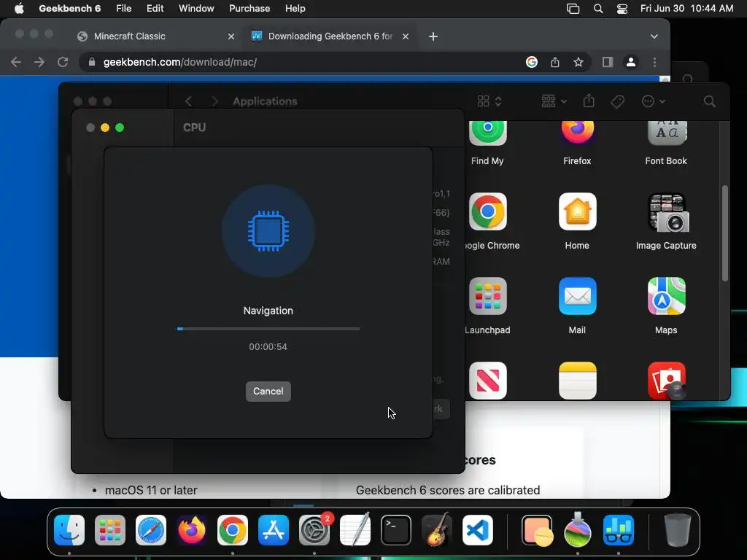Open Geekbench 6 from the Dock
The width and height of the screenshot is (747, 560).
[x=619, y=530]
